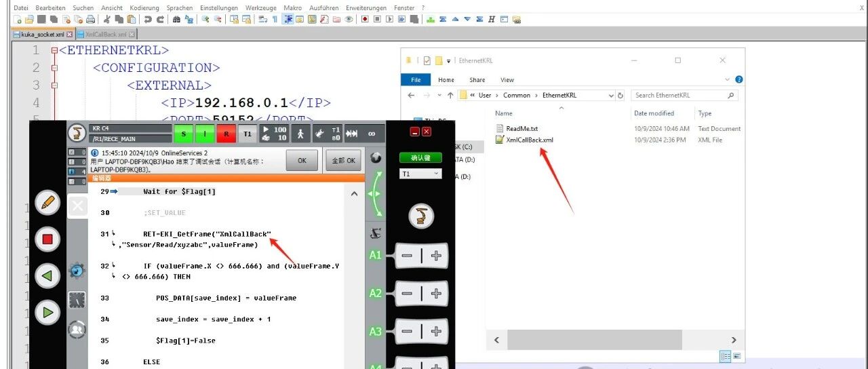This screenshot has height=369, width=868.
Task: Click the gear settings icon in smartHMI sidebar
Action: coord(77,270)
